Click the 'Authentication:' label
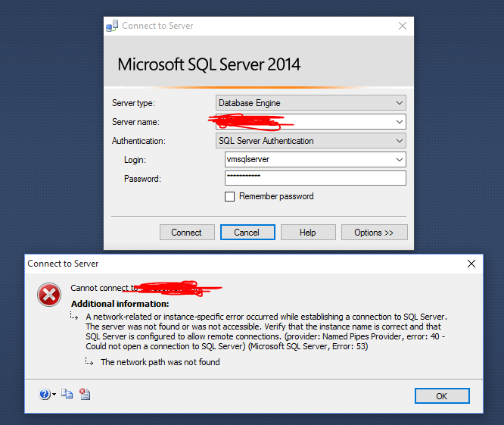Screen dimensions: 504x425 click(138, 141)
